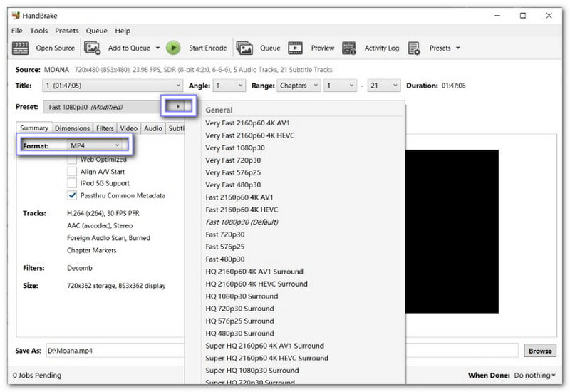Click the Preview label in toolbar
This screenshot has height=392, width=570.
(323, 48)
